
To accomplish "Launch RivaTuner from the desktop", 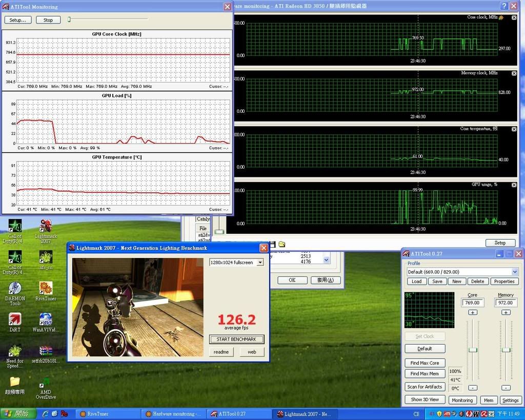I will tap(46, 291).
